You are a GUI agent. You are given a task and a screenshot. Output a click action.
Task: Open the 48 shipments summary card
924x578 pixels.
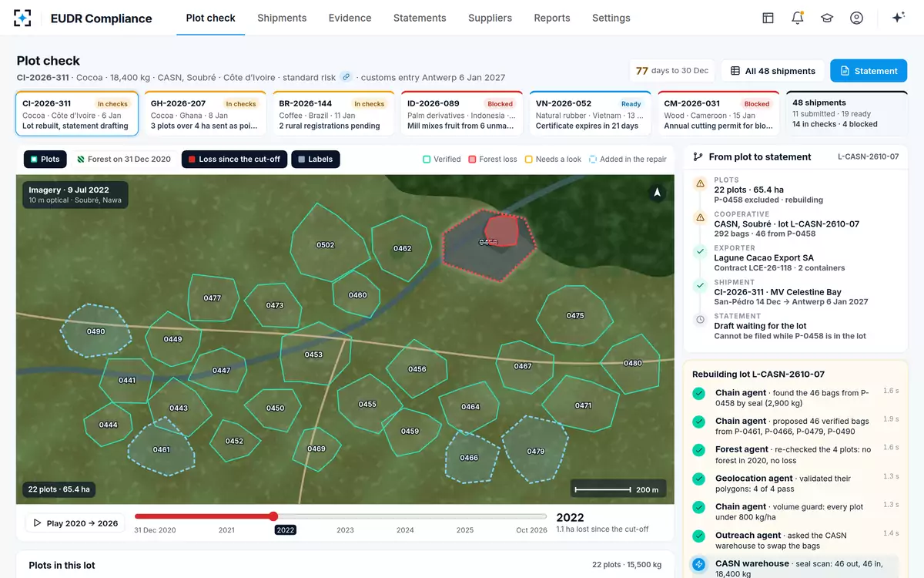click(x=847, y=113)
